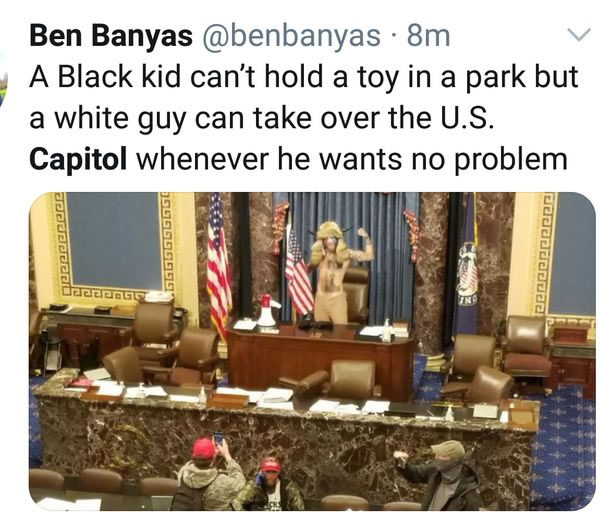Click the flexing person in horned fur hat
Screen dimensions: 600x532
pyautogui.click(x=339, y=270)
